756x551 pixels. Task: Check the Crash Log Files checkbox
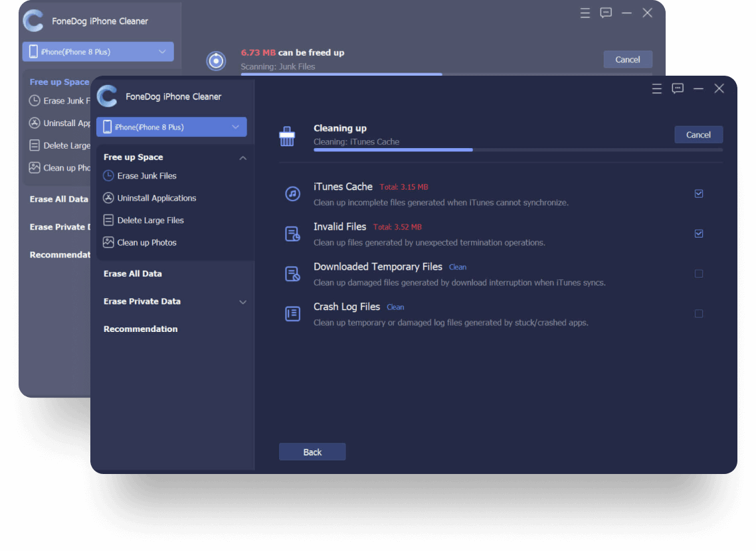(699, 313)
